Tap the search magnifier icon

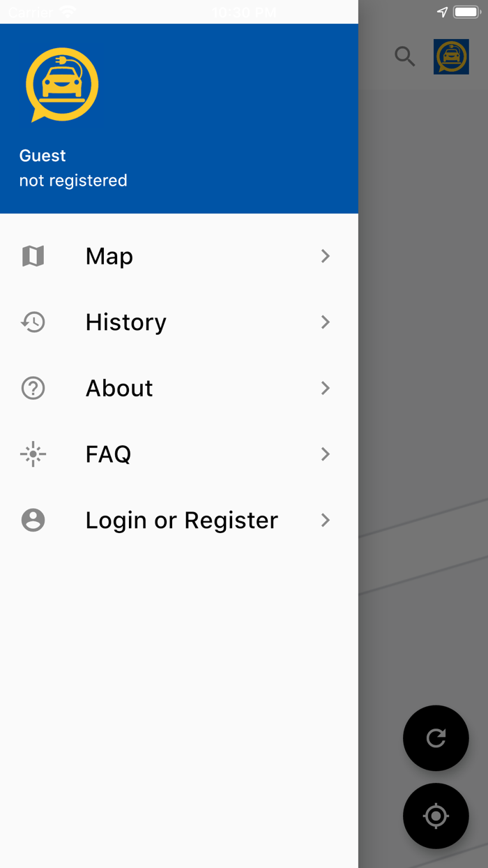pos(404,56)
